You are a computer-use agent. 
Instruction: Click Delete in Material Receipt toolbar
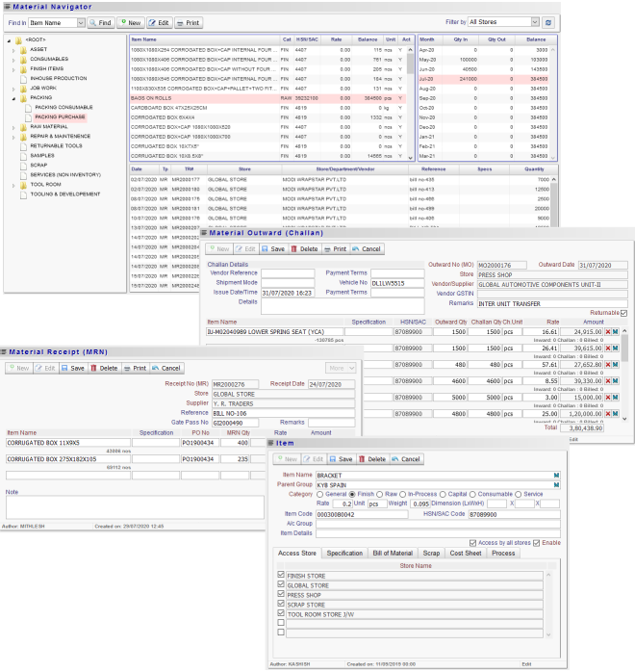coord(104,368)
